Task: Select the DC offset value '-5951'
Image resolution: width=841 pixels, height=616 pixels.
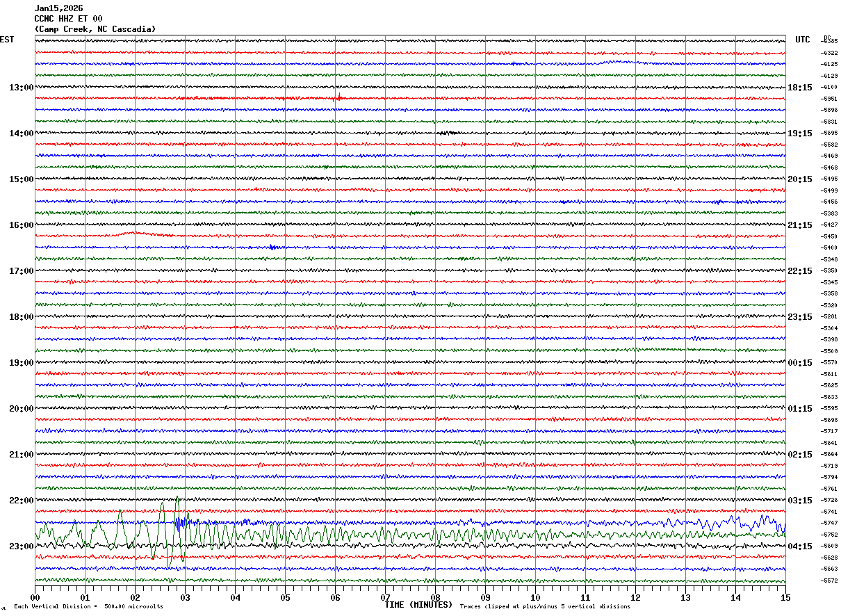Action: [x=829, y=99]
